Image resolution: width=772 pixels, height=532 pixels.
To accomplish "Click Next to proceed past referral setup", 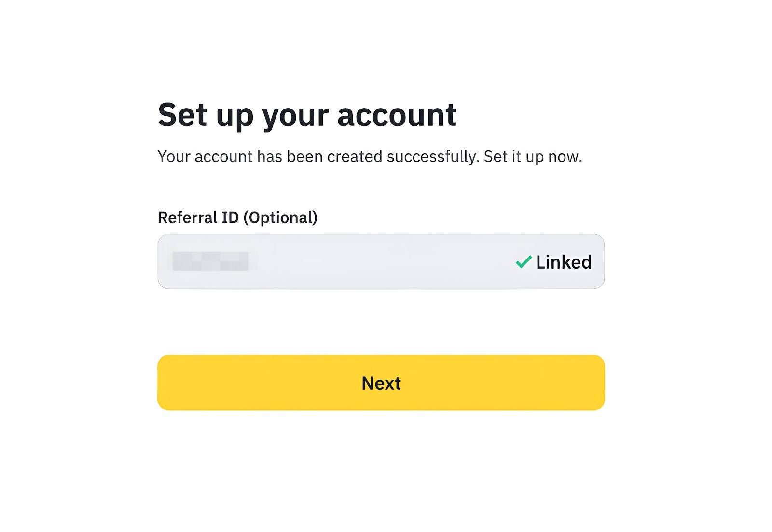I will pos(381,382).
